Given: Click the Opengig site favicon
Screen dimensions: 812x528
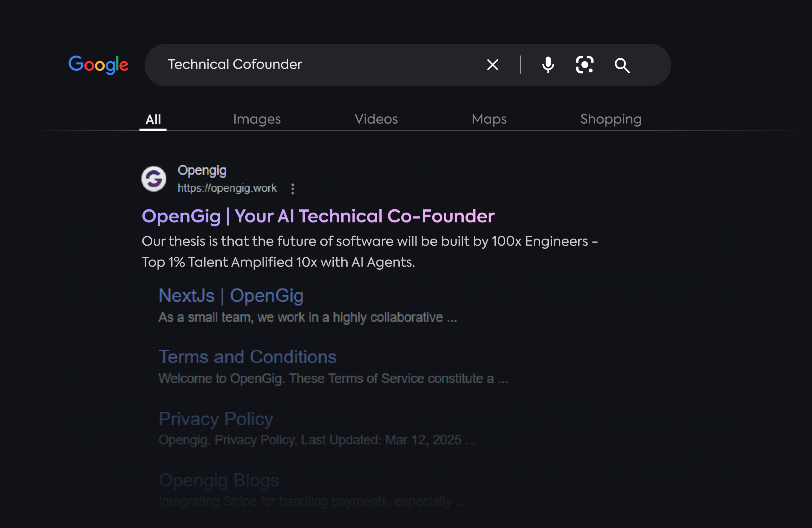Looking at the screenshot, I should [154, 179].
